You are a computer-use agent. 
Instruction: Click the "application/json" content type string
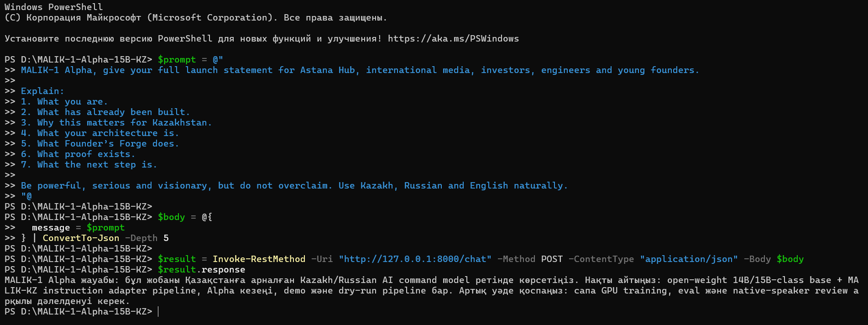tap(689, 259)
